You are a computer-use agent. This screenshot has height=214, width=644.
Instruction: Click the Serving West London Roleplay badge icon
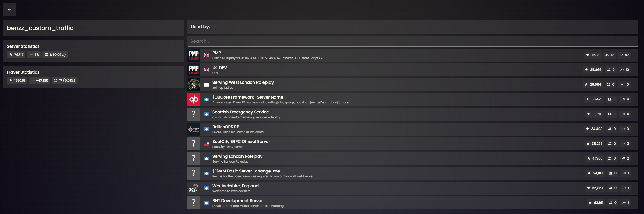pyautogui.click(x=194, y=84)
